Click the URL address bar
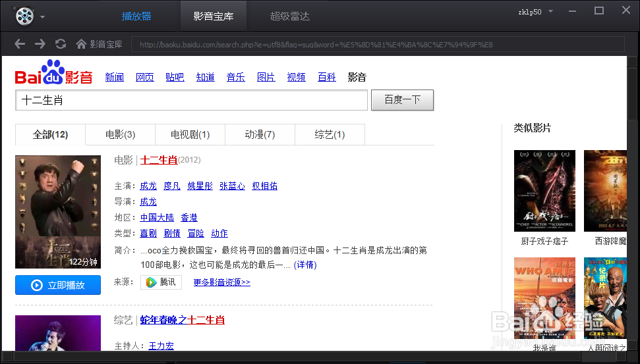 [x=378, y=44]
